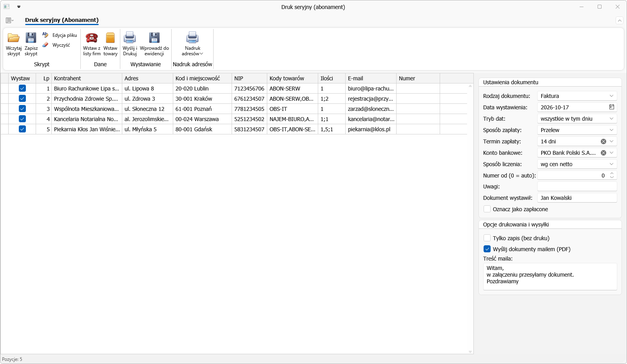Open the quick access toolbar dropdown arrow

(x=19, y=7)
